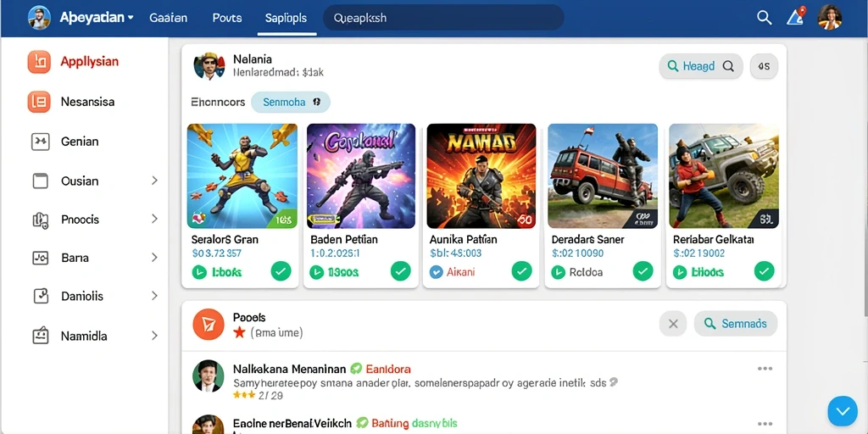The width and height of the screenshot is (868, 434).
Task: Switch to the Povts tab
Action: (227, 18)
